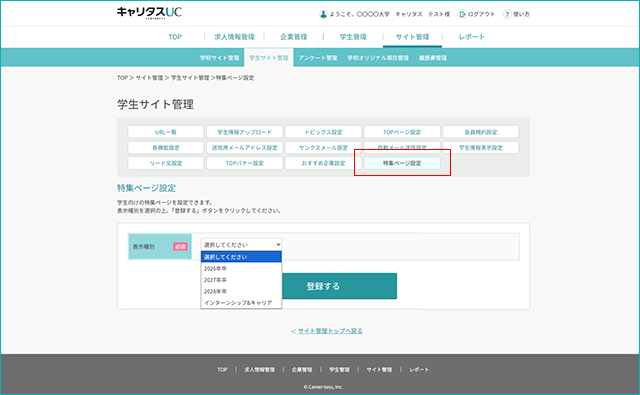Open the サンクスメール設定 button
The image size is (640, 395).
click(323, 148)
